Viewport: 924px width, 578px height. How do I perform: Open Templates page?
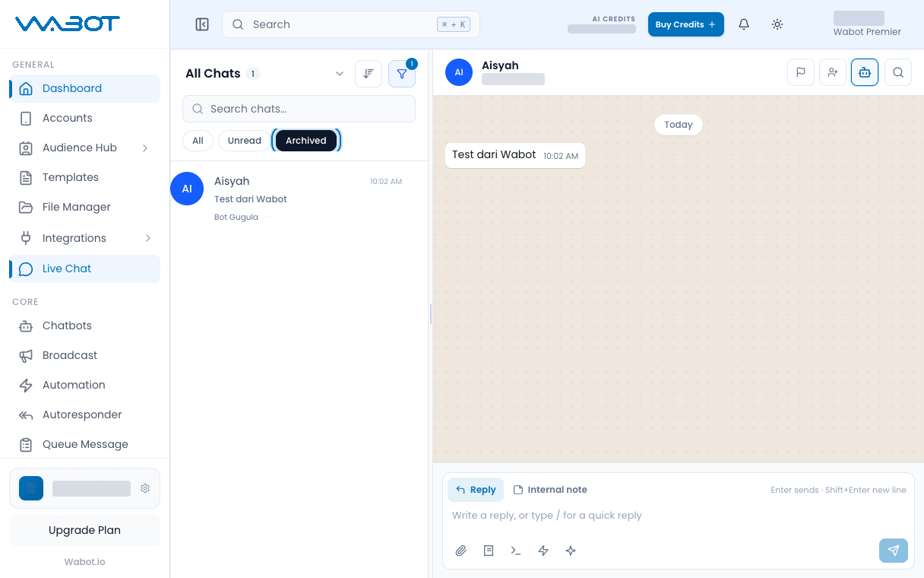(x=85, y=177)
